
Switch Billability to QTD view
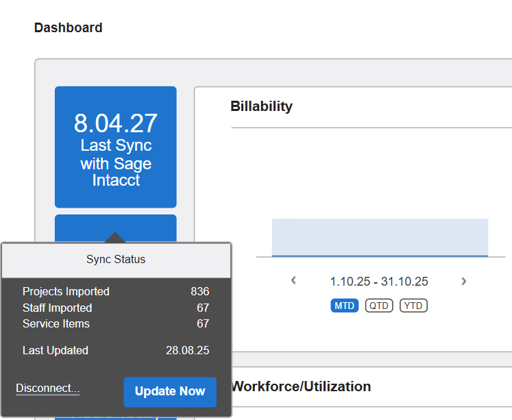(379, 306)
